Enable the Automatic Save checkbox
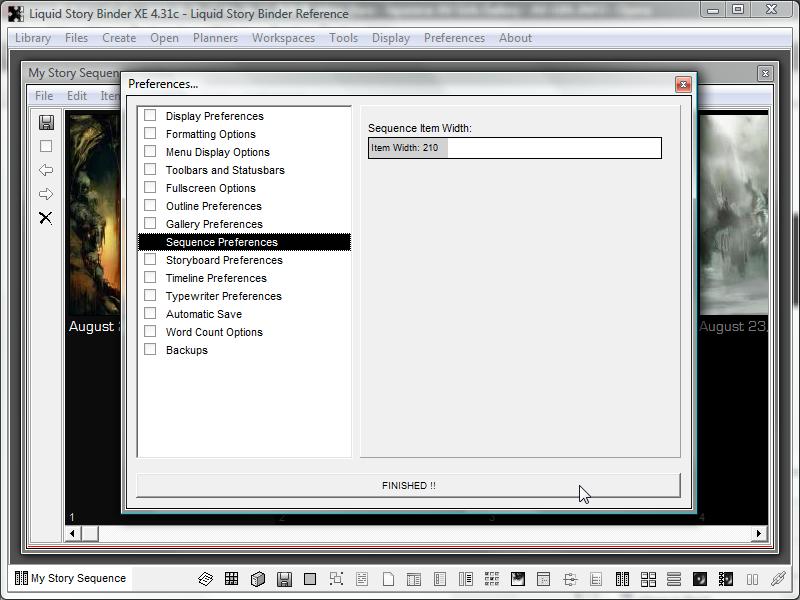 click(x=150, y=314)
